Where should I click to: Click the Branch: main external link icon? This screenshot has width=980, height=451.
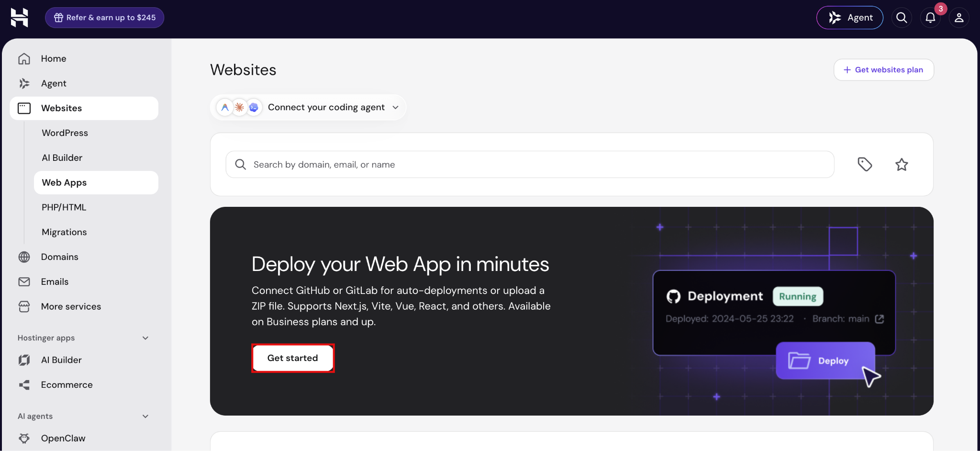(880, 319)
